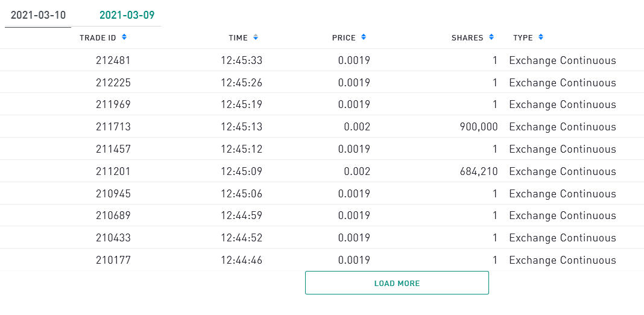Click the 684,210 shares value
Screen dimensions: 644x315
(478, 171)
